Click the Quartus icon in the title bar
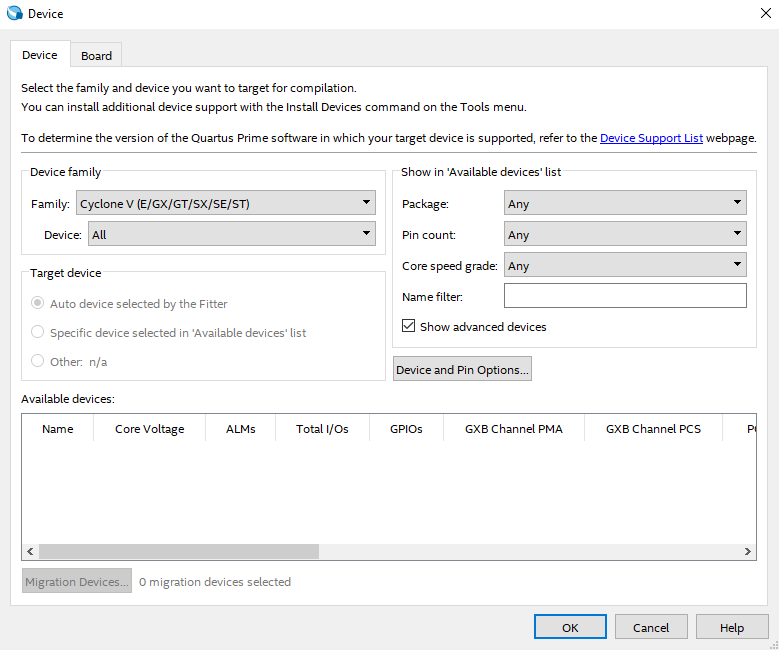This screenshot has width=779, height=650. 14,14
